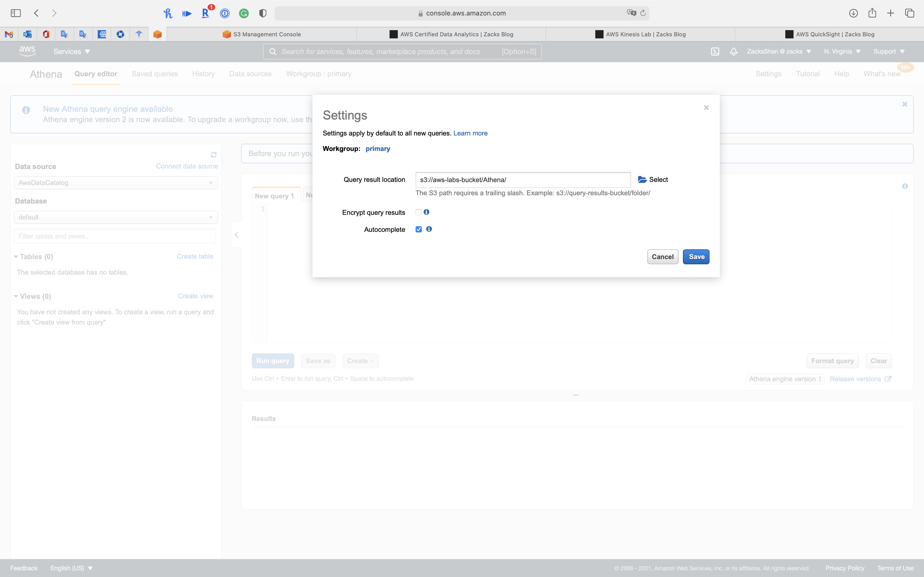Click the Cancel button
This screenshot has height=577, width=924.
point(663,257)
